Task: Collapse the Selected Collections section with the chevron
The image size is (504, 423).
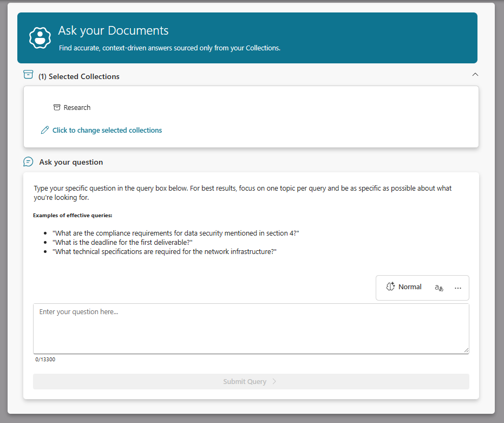Action: (x=475, y=74)
